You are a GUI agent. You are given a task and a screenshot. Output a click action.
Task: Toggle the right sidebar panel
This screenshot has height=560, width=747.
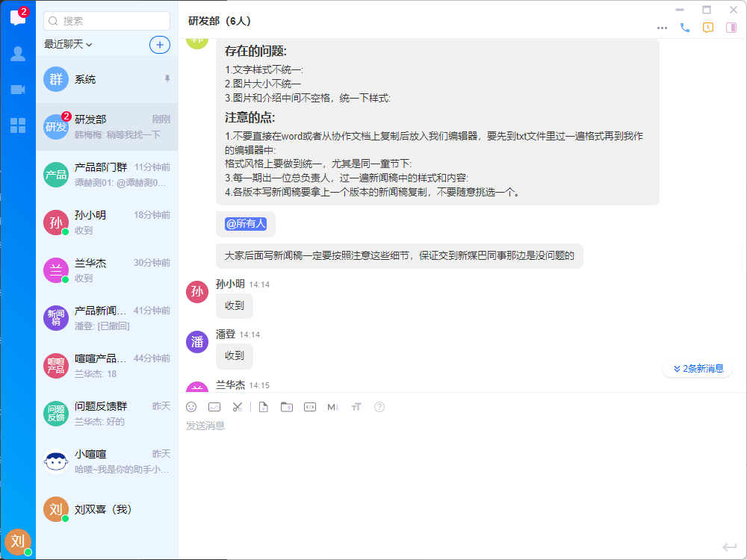pyautogui.click(x=731, y=28)
